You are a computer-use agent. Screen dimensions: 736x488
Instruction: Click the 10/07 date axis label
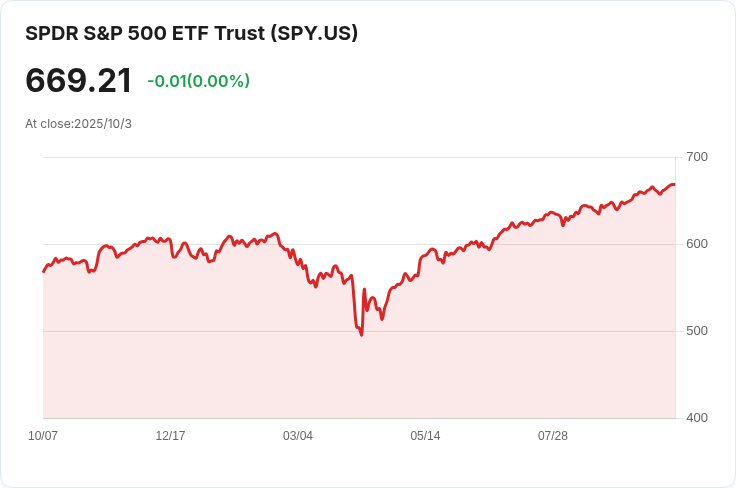click(43, 436)
